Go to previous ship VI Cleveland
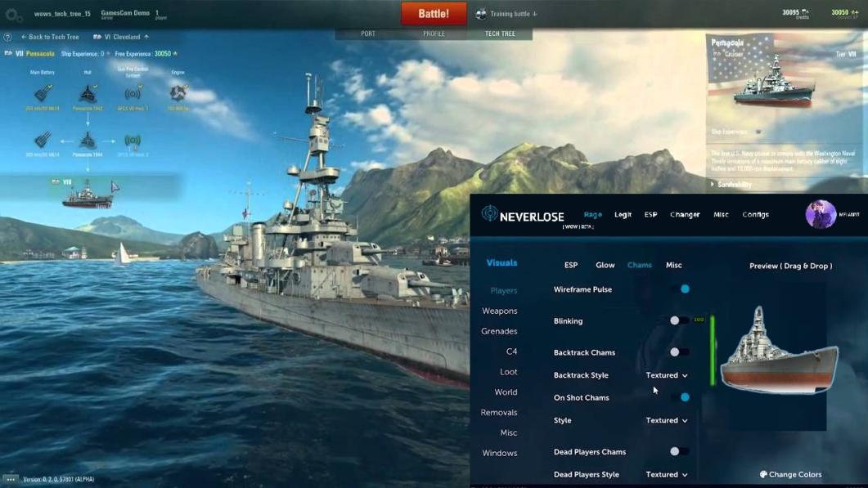Image resolution: width=868 pixels, height=488 pixels. point(121,37)
